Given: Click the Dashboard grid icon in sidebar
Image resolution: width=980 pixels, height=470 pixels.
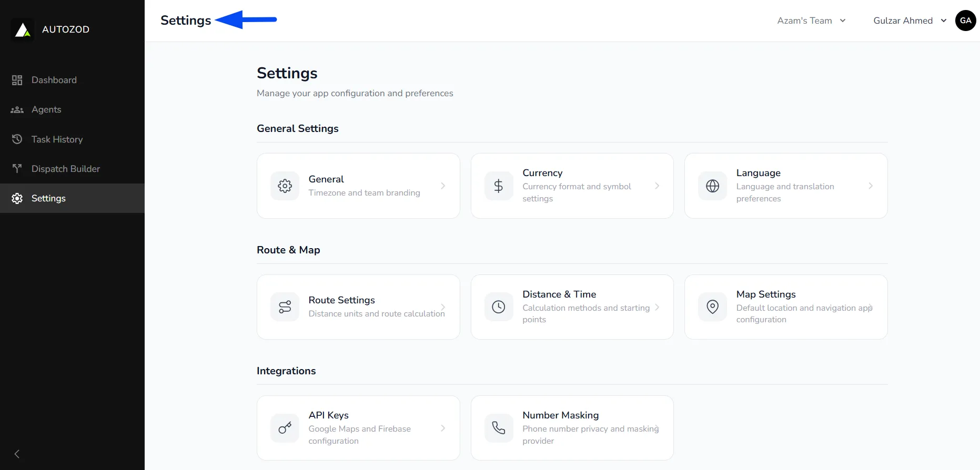Looking at the screenshot, I should point(17,80).
